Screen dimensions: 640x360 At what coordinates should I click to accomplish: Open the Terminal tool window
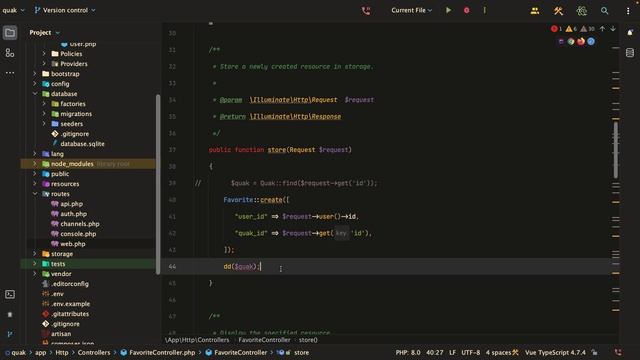click(x=10, y=294)
